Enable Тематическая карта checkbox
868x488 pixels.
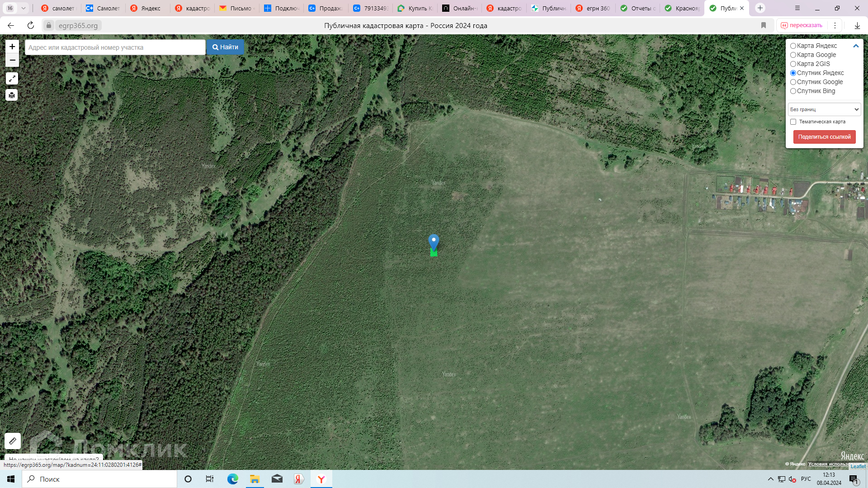pos(793,122)
